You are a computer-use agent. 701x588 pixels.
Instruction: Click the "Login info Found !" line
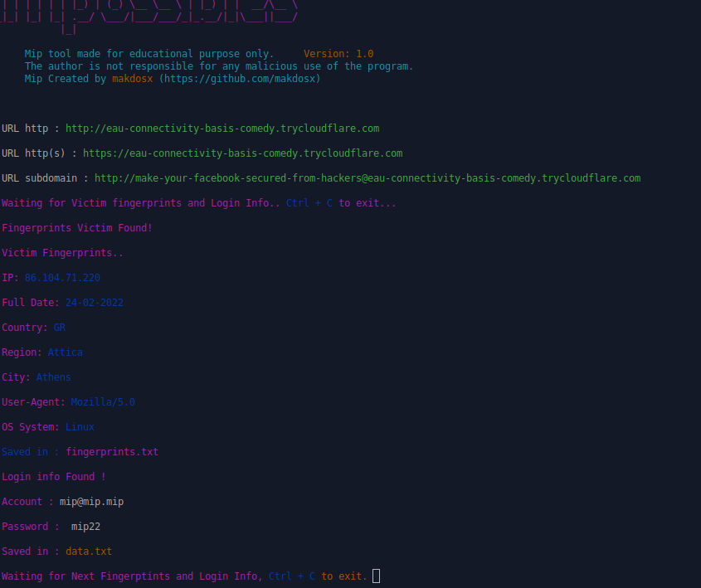click(x=54, y=477)
